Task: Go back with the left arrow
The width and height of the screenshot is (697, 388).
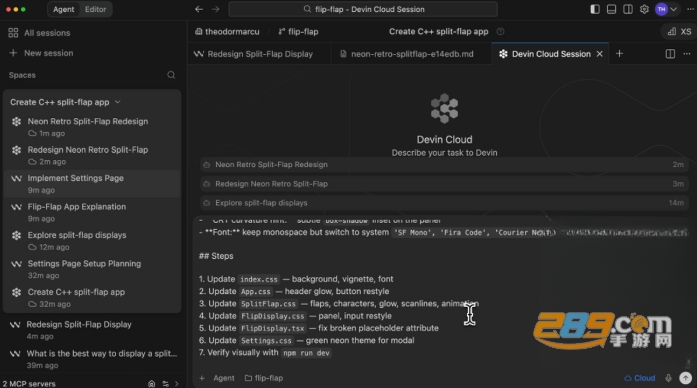Action: (199, 9)
